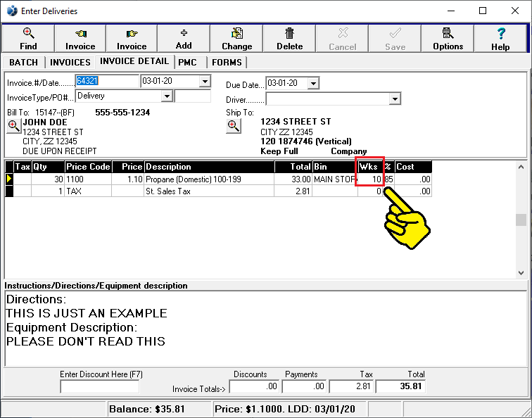
Task: Click the Discounts total field
Action: [254, 386]
